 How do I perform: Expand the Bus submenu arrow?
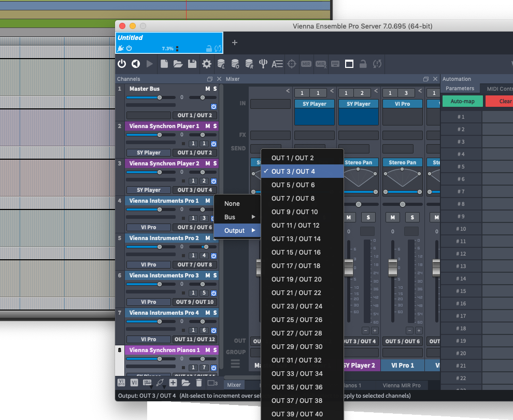(x=253, y=217)
